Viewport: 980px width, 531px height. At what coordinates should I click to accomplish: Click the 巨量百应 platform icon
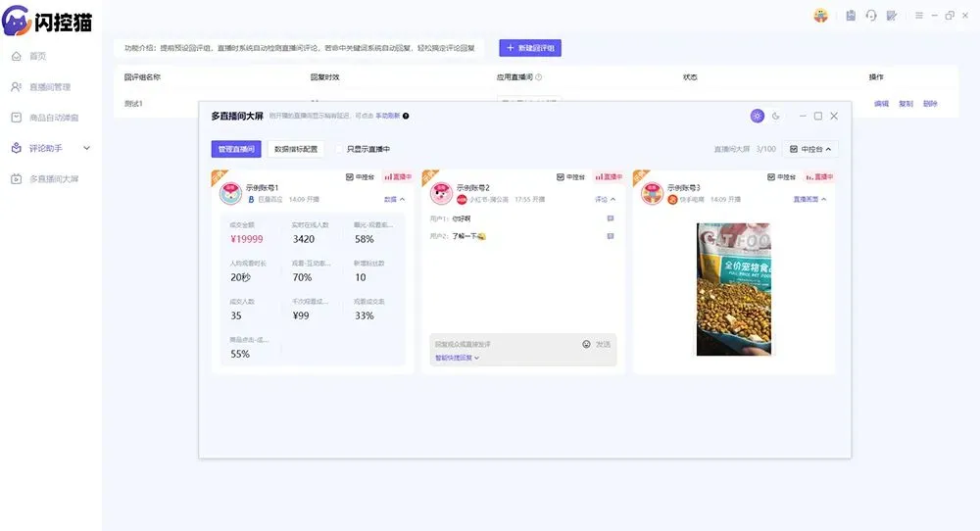[x=251, y=200]
